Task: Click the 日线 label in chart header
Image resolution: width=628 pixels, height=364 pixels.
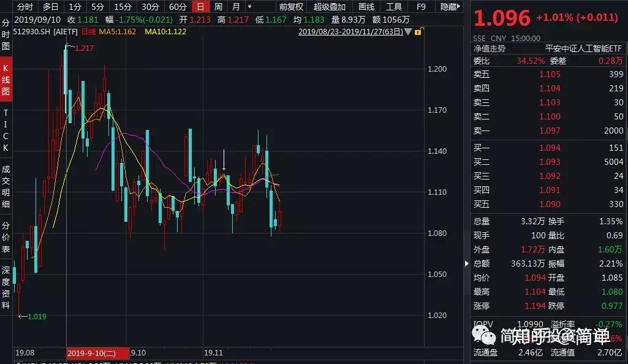Action: [88, 32]
